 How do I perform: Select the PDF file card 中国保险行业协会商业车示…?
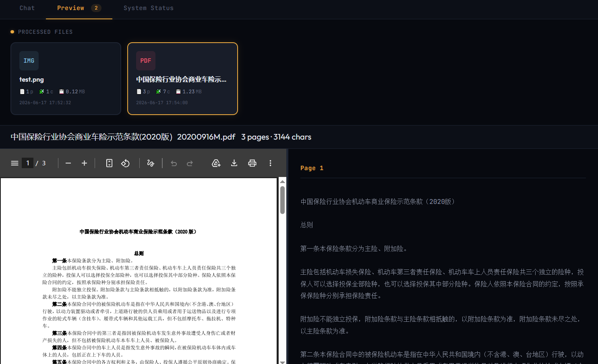tap(182, 78)
